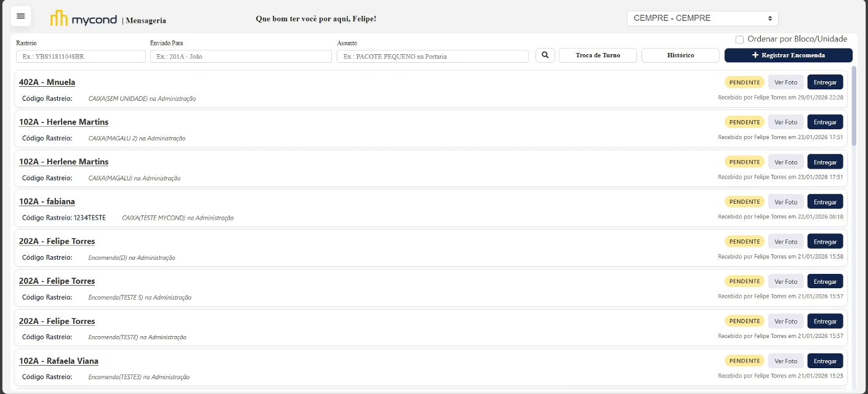Image resolution: width=868 pixels, height=394 pixels.
Task: Click the mycond logo
Action: pyautogui.click(x=83, y=18)
